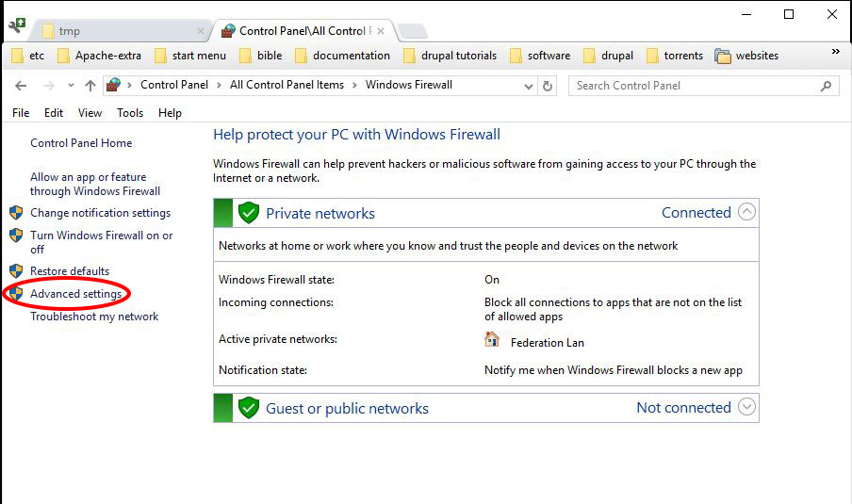852x504 pixels.
Task: Click the Connected status text
Action: (696, 212)
